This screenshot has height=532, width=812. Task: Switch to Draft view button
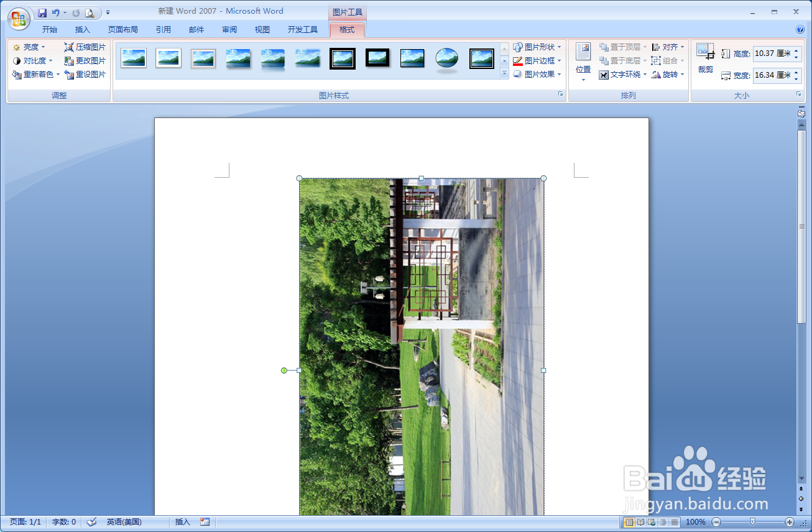(675, 522)
